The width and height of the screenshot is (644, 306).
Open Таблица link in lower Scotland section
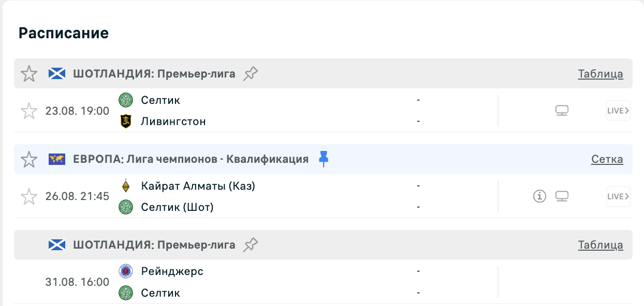[601, 246]
